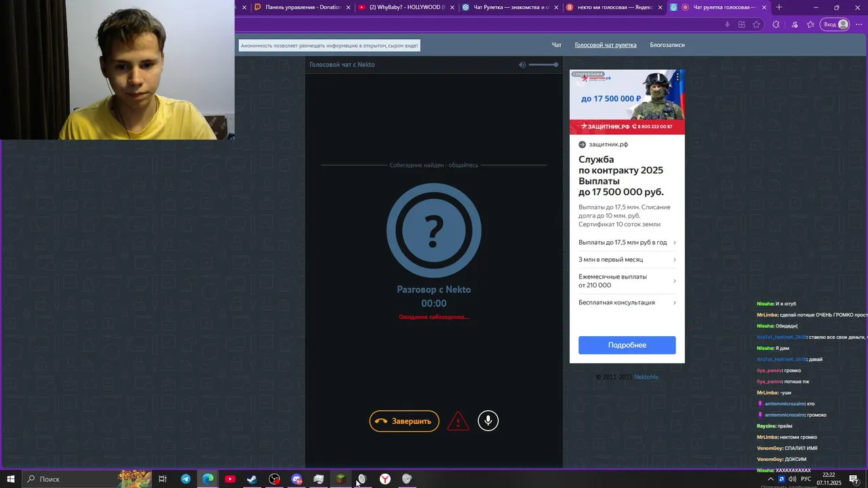End the call with Завершить button
The image size is (868, 488).
pyautogui.click(x=404, y=421)
